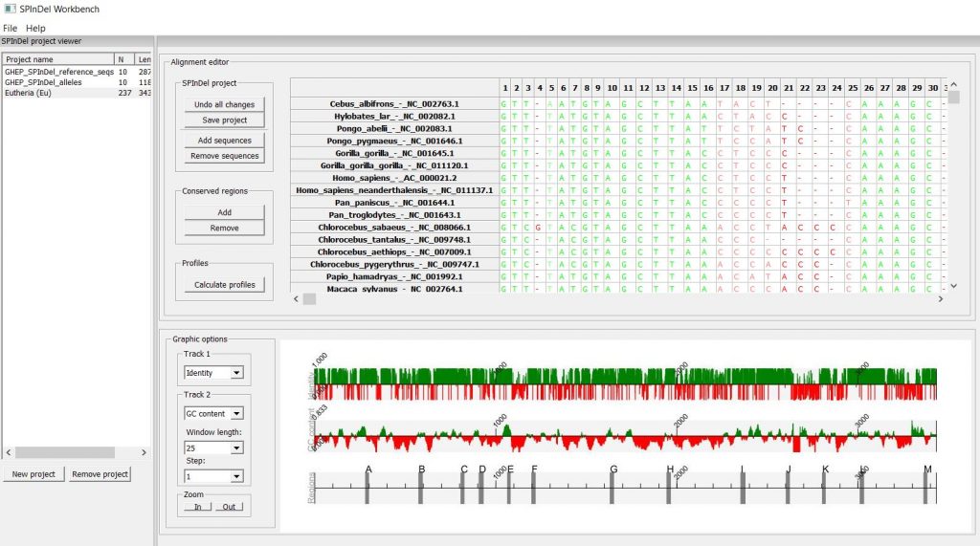980x546 pixels.
Task: Click Calculate profiles button
Action: 224,285
